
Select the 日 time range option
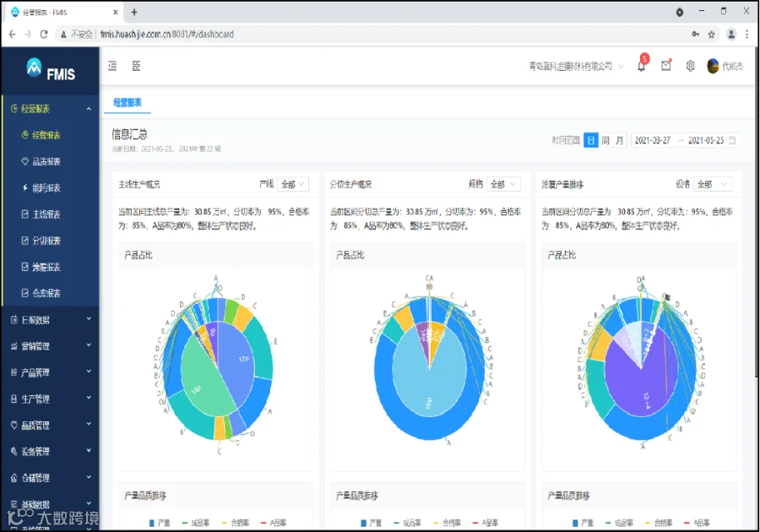point(590,140)
